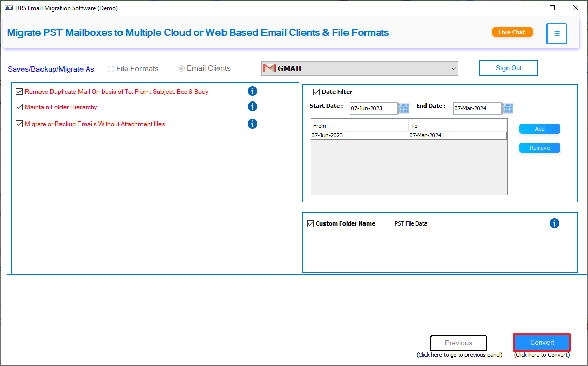Click info icon next to Custom Folder Name
Viewport: 588px width, 366px height.
(x=554, y=223)
